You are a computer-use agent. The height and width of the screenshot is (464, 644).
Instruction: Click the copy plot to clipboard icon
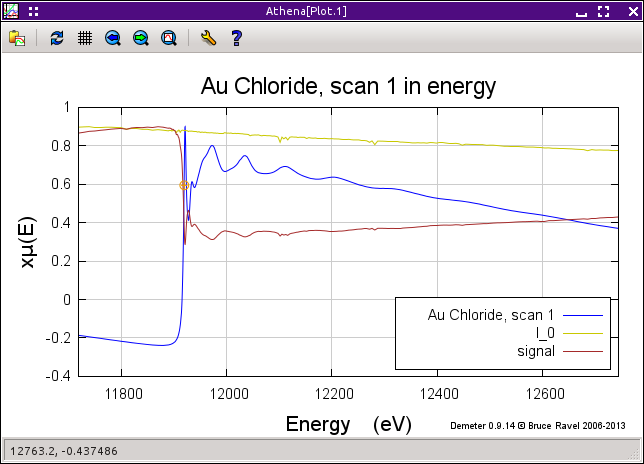point(17,38)
